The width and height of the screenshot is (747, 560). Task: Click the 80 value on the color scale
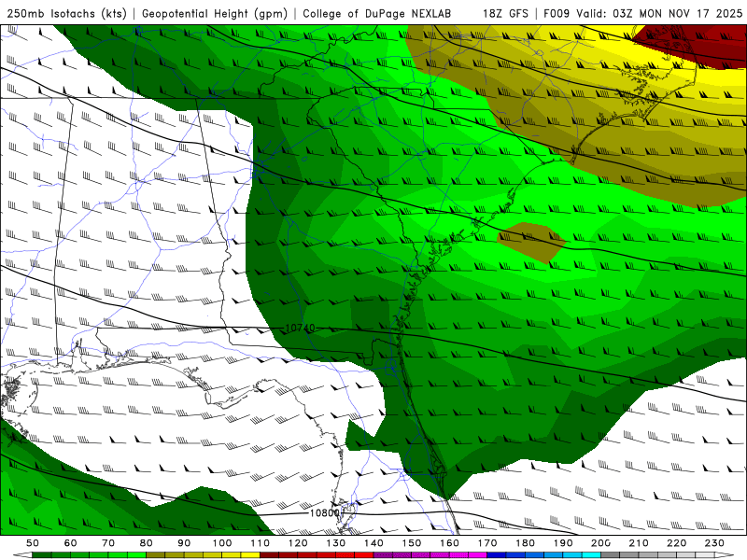tap(147, 543)
